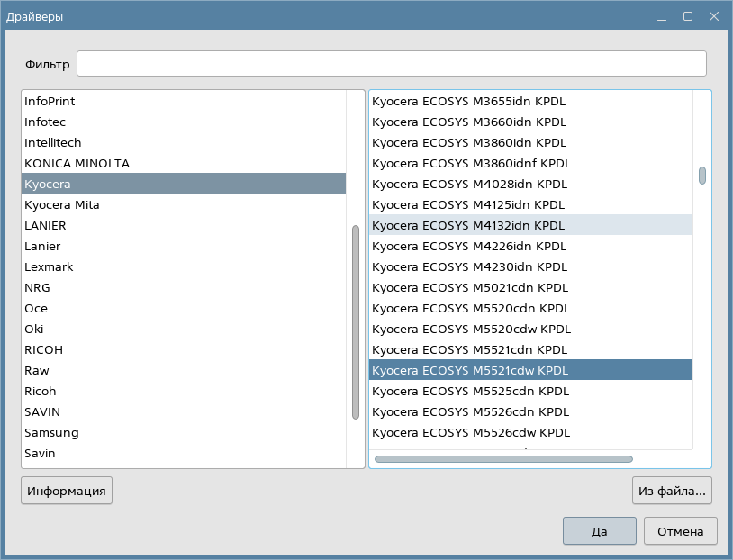The height and width of the screenshot is (560, 733).
Task: Select uppercase RICOH entry
Action: [x=184, y=349]
